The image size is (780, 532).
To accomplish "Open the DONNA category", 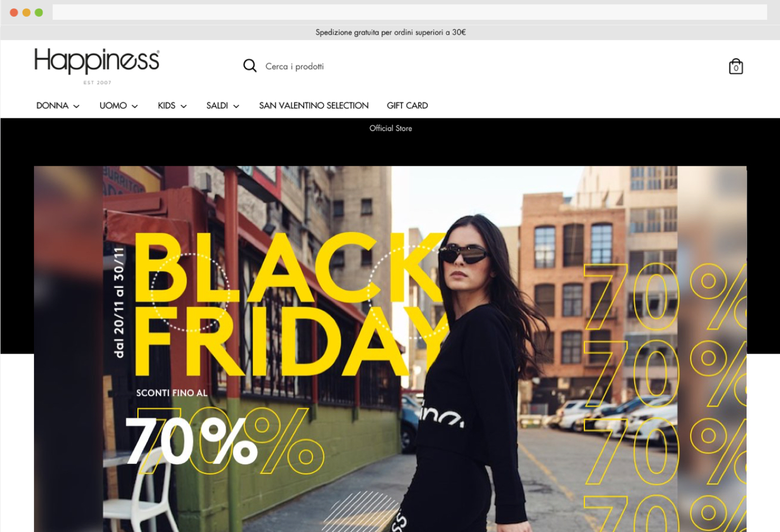I will tap(53, 106).
